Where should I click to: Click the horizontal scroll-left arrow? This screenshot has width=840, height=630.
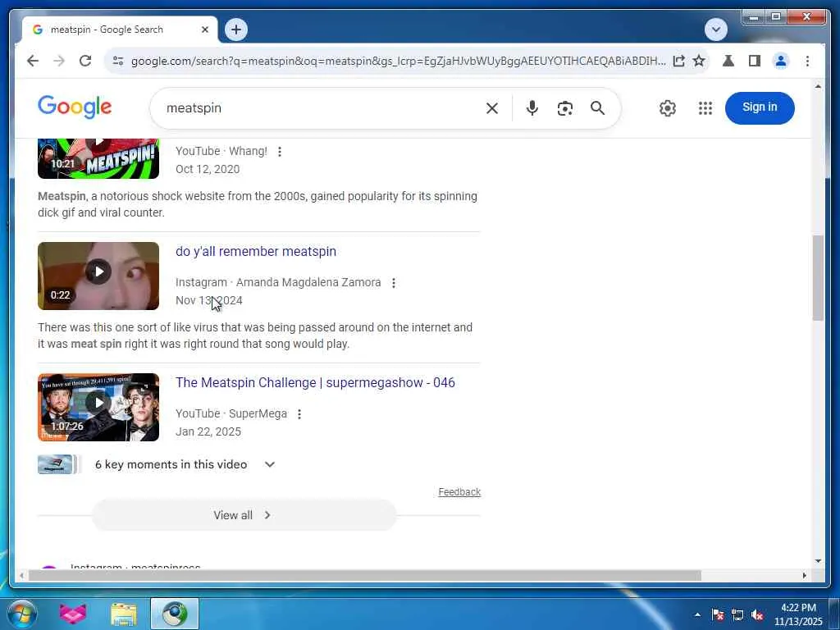pyautogui.click(x=21, y=575)
